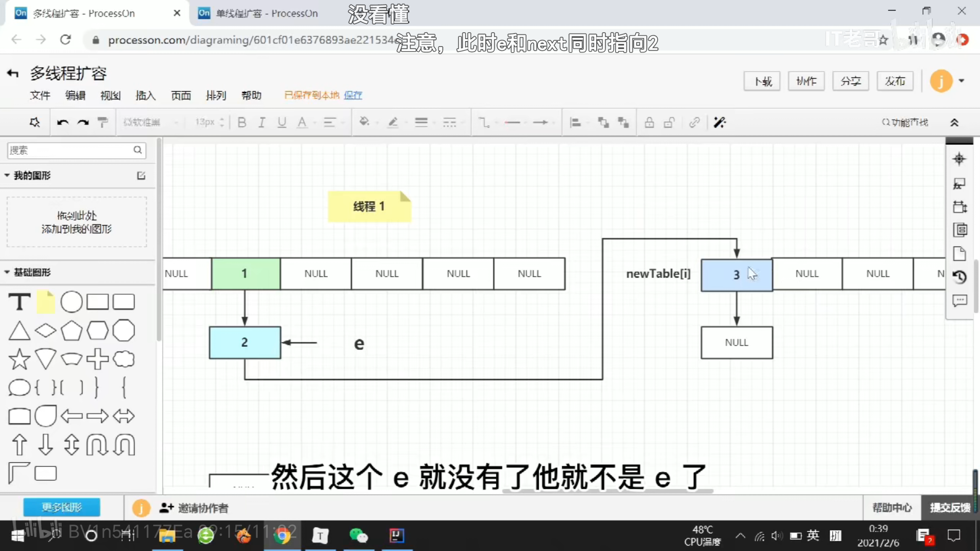Click the magic wand beautify icon
The height and width of the screenshot is (551, 980).
click(719, 122)
